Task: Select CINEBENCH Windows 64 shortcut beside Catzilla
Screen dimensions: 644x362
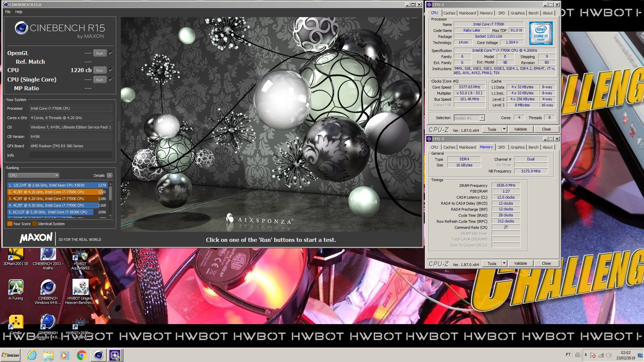Action: click(x=48, y=326)
